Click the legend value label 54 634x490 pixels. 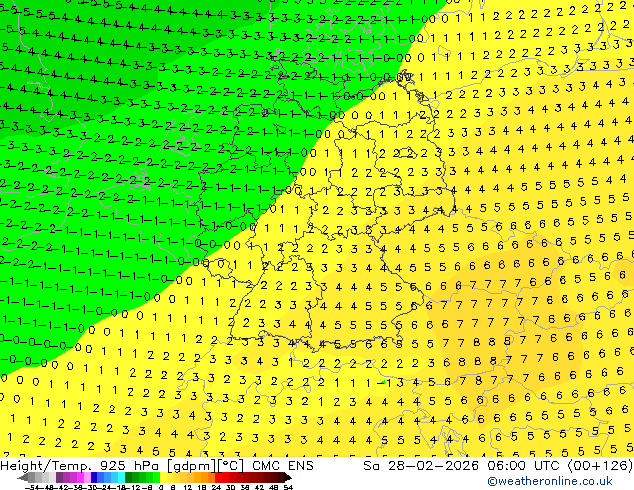pyautogui.click(x=288, y=488)
